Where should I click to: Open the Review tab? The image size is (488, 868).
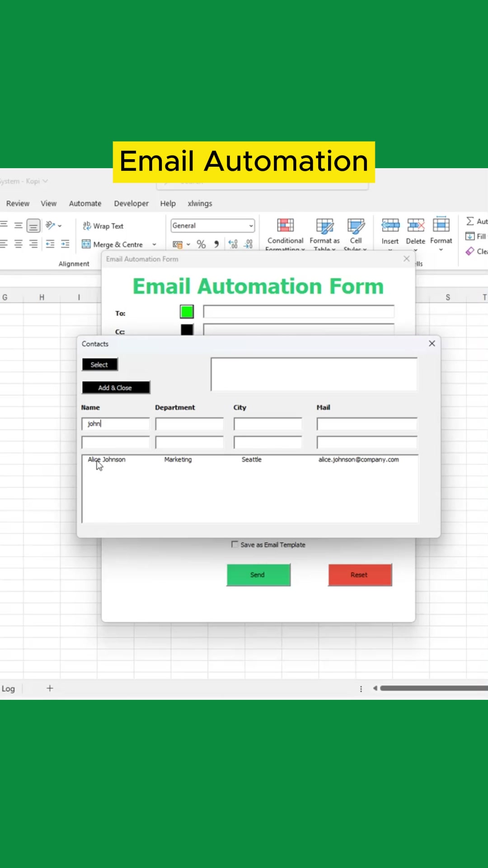[x=18, y=203]
